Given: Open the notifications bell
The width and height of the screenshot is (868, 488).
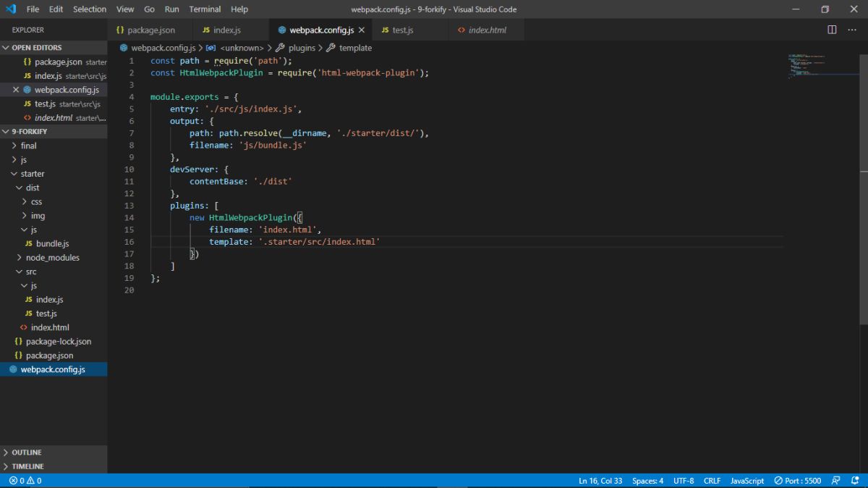Looking at the screenshot, I should click(x=854, y=481).
